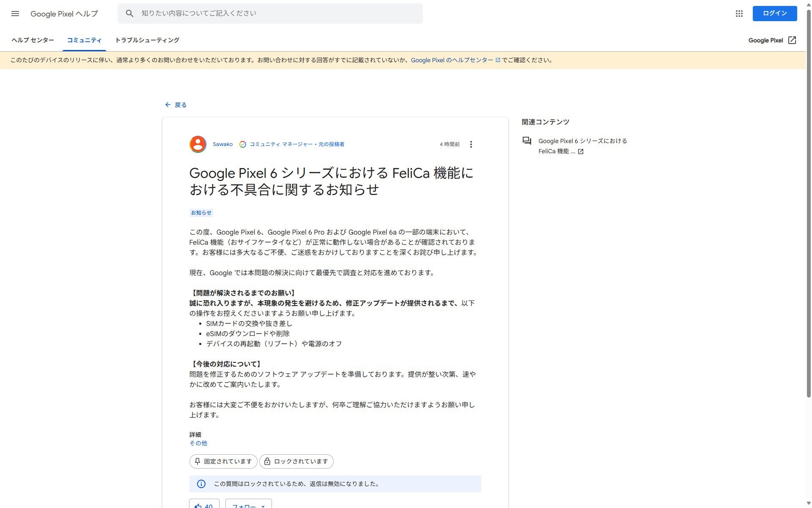Click the pinned 固定されています chip
Image resolution: width=812 pixels, height=508 pixels.
223,461
